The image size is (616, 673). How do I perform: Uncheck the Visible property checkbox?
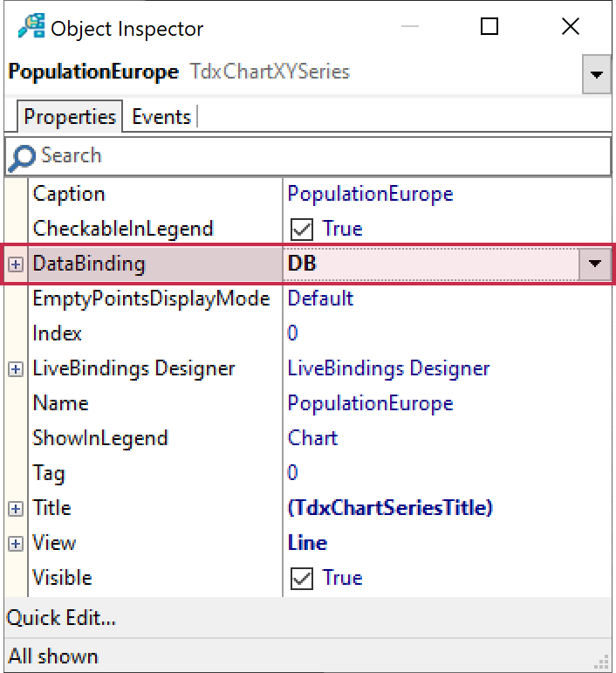click(x=301, y=578)
